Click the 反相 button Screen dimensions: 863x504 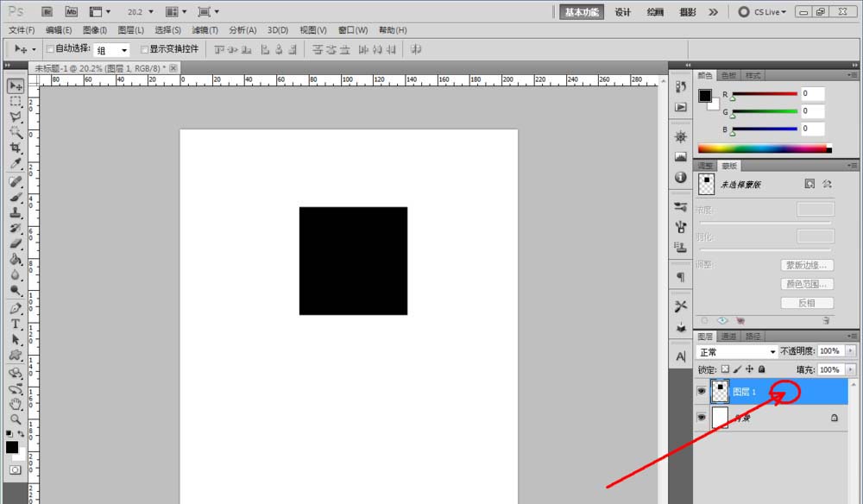click(807, 303)
